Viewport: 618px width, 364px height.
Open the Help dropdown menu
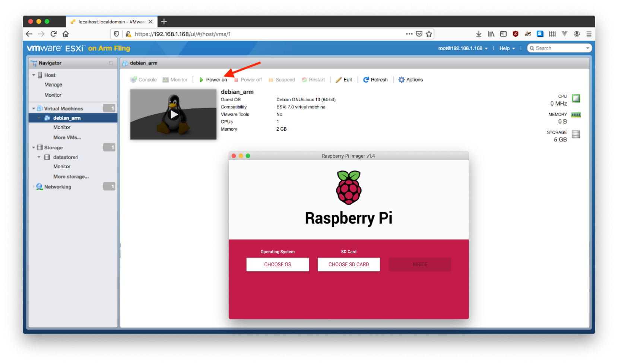(507, 48)
